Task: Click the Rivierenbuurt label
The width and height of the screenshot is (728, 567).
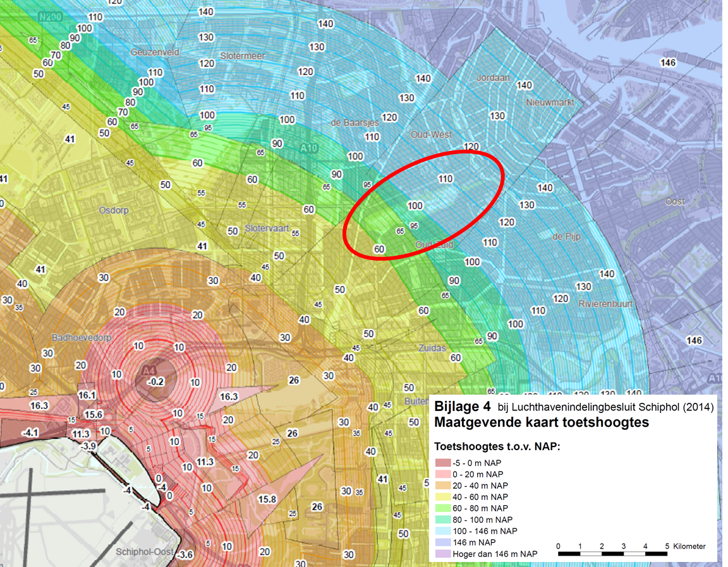Action: point(605,304)
